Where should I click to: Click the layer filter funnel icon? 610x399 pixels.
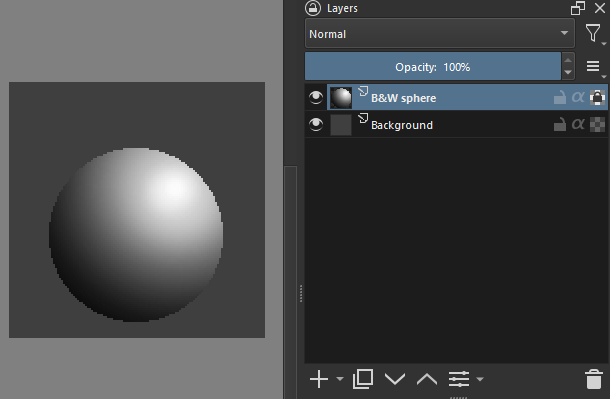click(593, 33)
